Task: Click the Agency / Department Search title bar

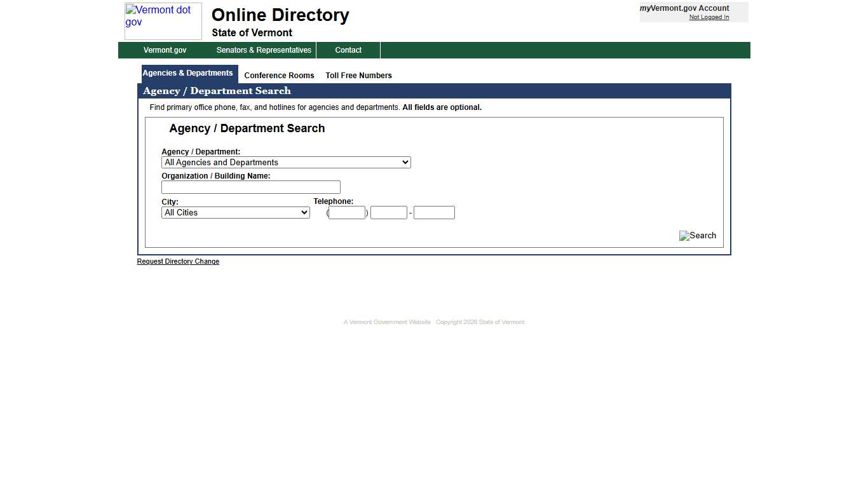Action: (217, 91)
